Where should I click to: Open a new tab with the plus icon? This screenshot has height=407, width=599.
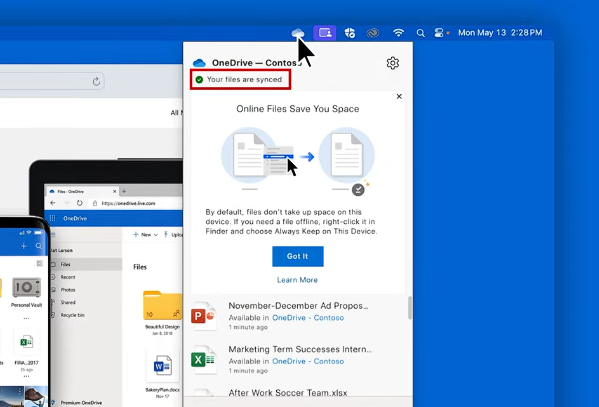[124, 191]
